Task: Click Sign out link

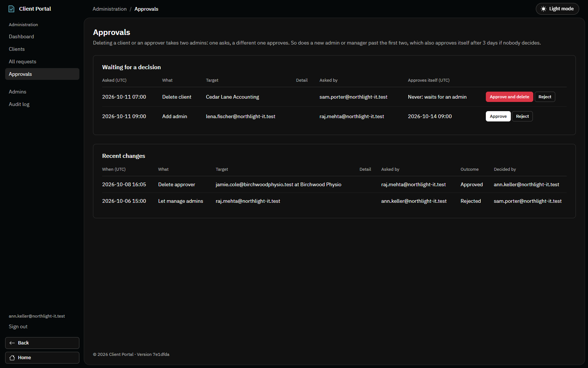Action: [x=18, y=326]
